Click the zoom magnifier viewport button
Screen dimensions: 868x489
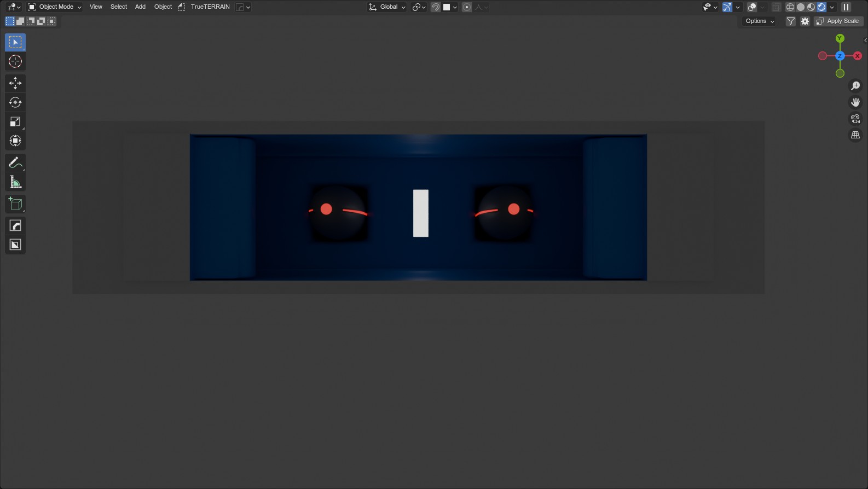pos(855,86)
